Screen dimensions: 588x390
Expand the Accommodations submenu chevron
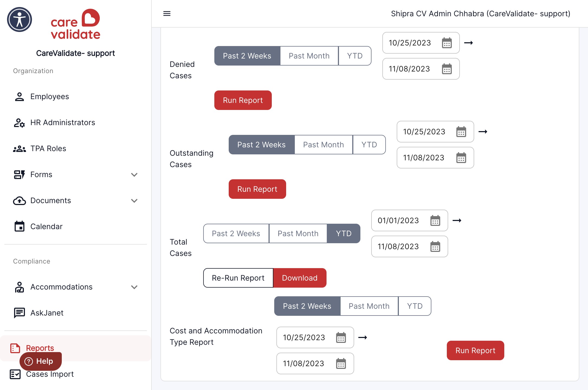click(134, 287)
